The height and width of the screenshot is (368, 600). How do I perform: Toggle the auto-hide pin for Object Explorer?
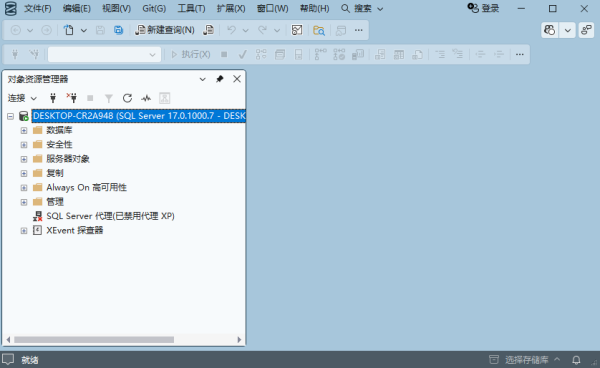coord(219,79)
